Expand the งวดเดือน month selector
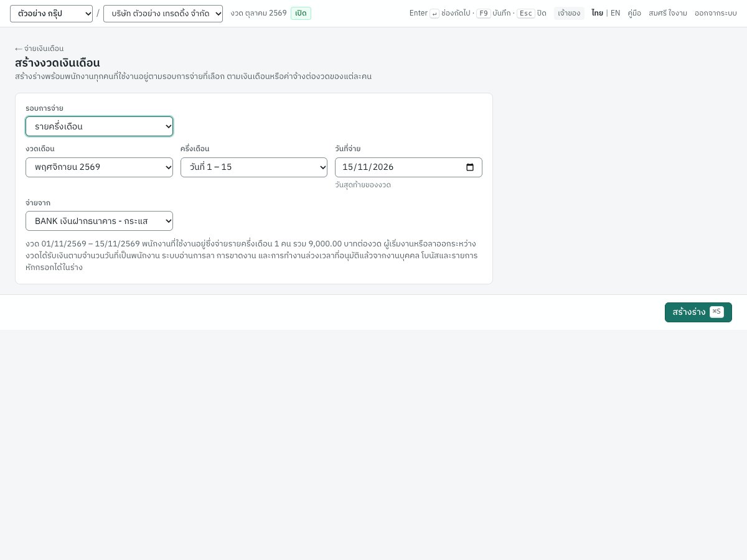Image resolution: width=747 pixels, height=560 pixels. tap(99, 167)
